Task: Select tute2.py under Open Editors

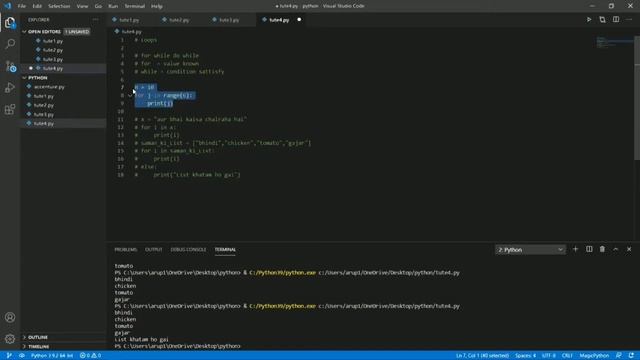Action: 53,50
